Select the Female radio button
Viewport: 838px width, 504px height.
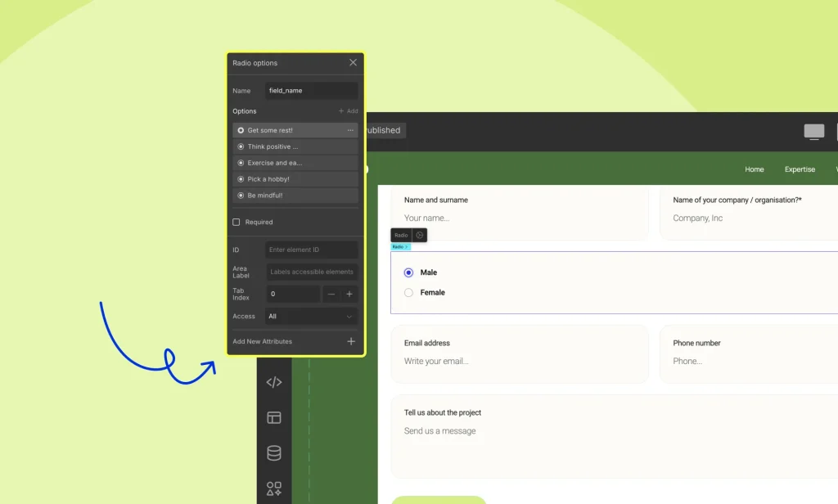pos(409,293)
